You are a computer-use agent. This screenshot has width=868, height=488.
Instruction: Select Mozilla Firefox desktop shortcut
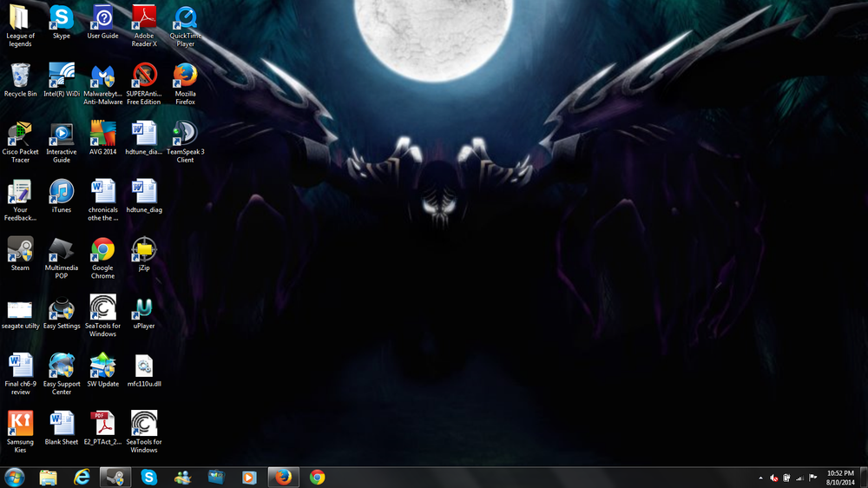[x=186, y=84]
